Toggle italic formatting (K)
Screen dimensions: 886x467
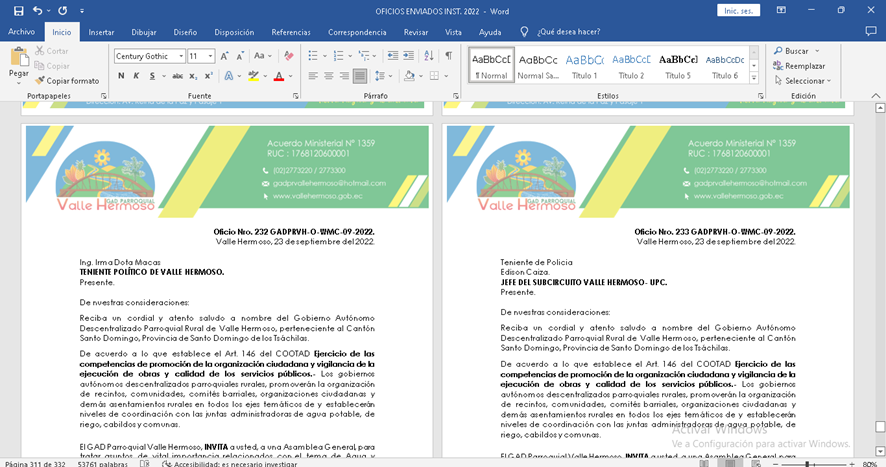point(135,76)
